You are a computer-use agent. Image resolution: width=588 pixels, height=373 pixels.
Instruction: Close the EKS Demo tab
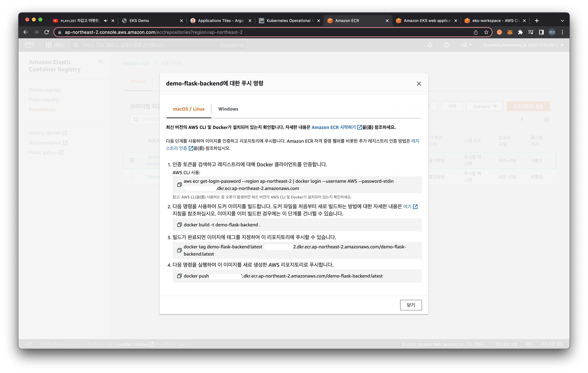tap(181, 21)
